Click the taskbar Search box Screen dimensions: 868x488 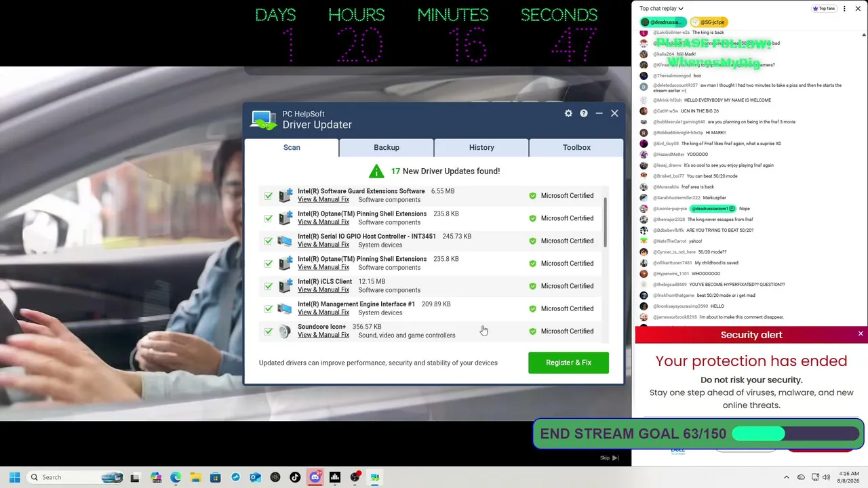76,477
